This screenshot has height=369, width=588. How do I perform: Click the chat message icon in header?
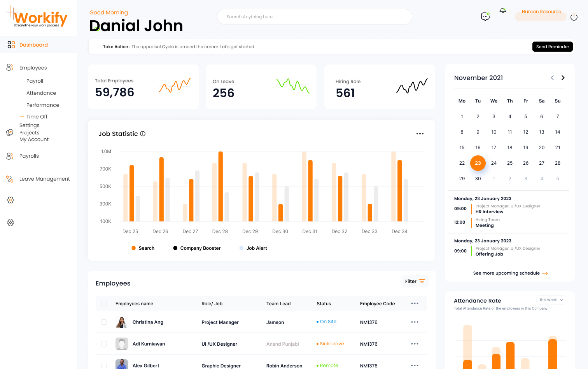pos(485,16)
